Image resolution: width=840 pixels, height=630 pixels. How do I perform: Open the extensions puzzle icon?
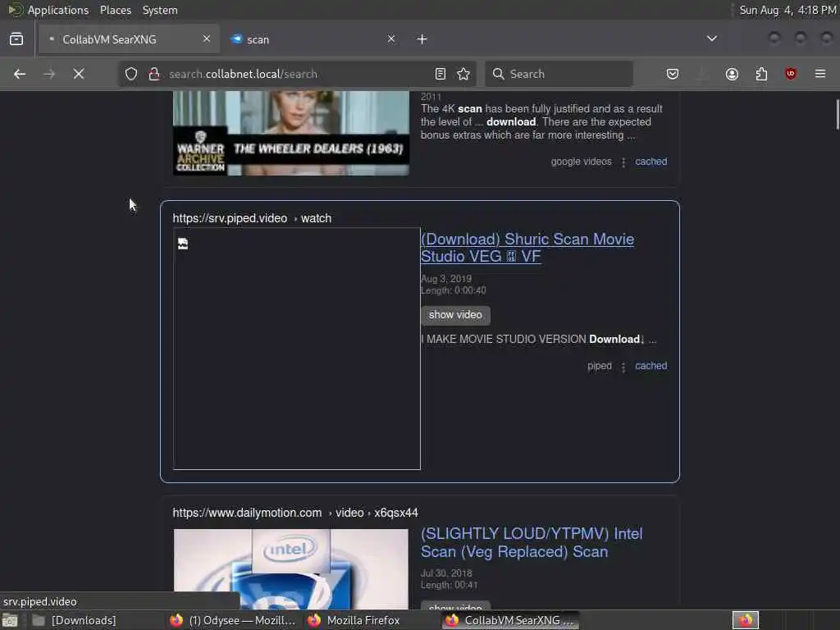(x=761, y=74)
